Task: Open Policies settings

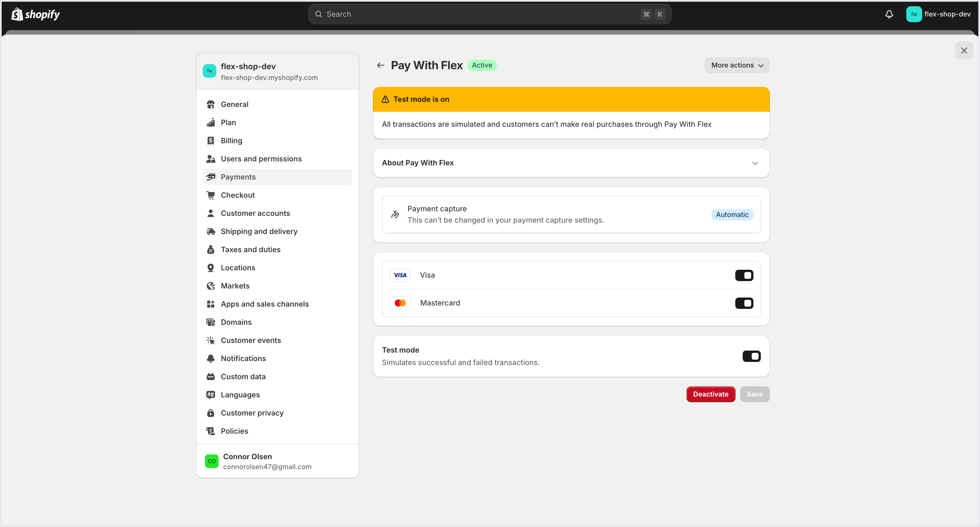Action: 278,431
